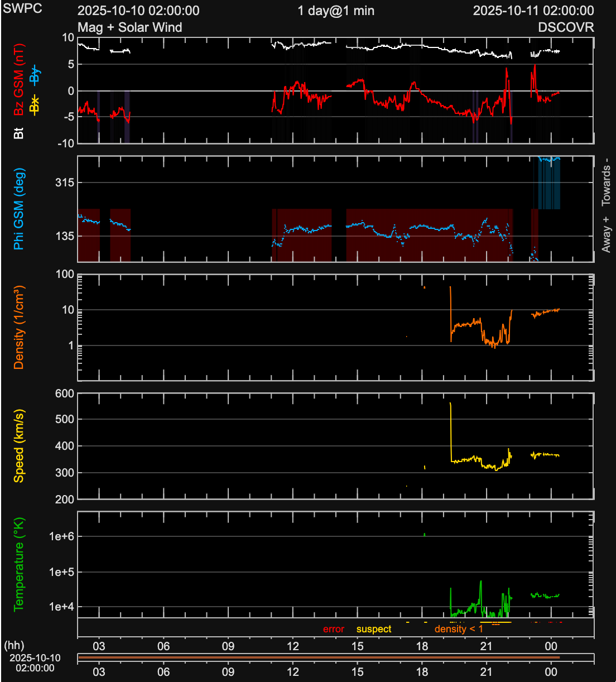Click the start time 2025-10-10 02:00:00 at top
Screen dimensions: 616x682
(138, 11)
